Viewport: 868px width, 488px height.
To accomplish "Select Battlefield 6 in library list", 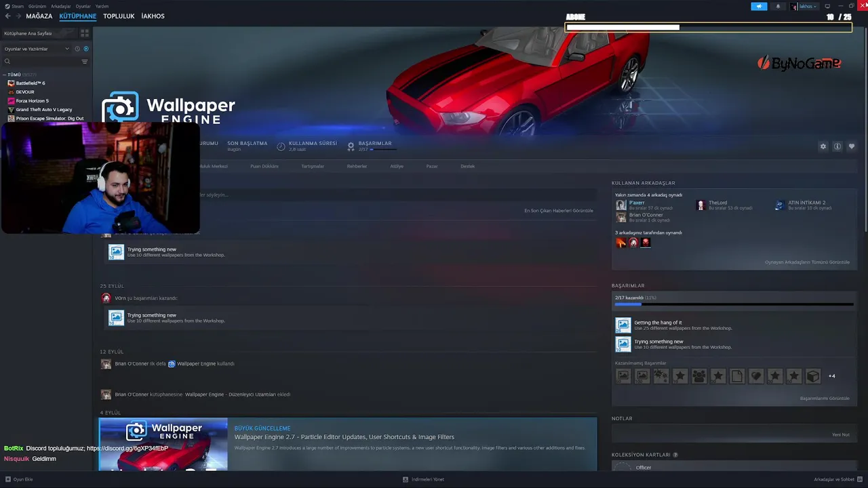I will (x=31, y=83).
